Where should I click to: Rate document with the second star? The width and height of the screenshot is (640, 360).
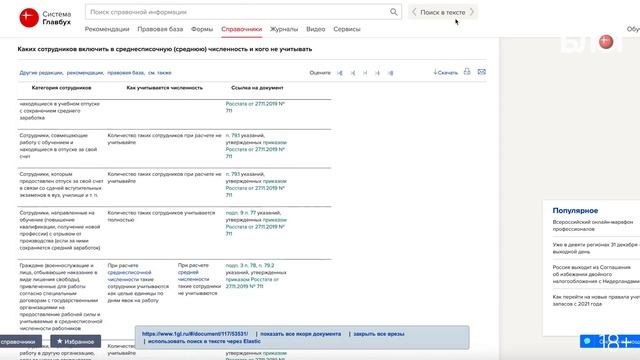point(353,73)
